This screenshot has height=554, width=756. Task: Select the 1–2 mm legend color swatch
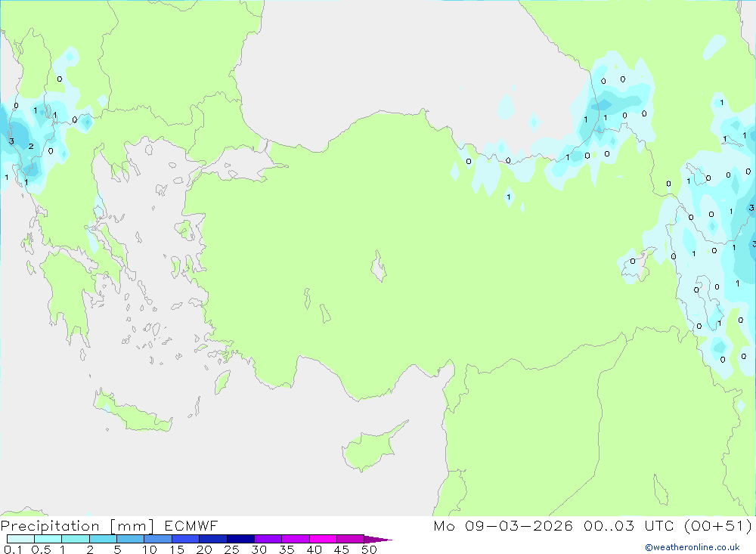tap(76, 539)
